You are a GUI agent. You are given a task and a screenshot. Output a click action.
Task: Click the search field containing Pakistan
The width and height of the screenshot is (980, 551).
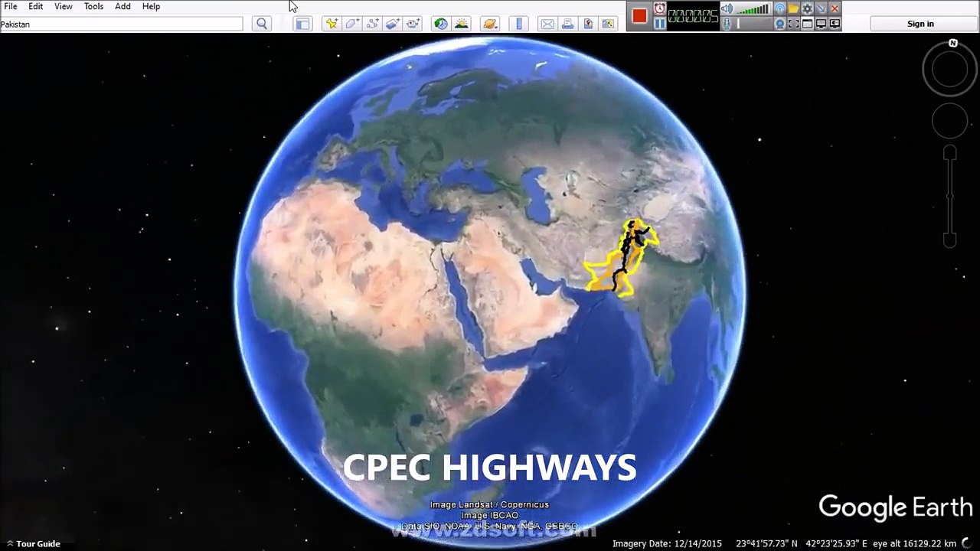[x=121, y=24]
